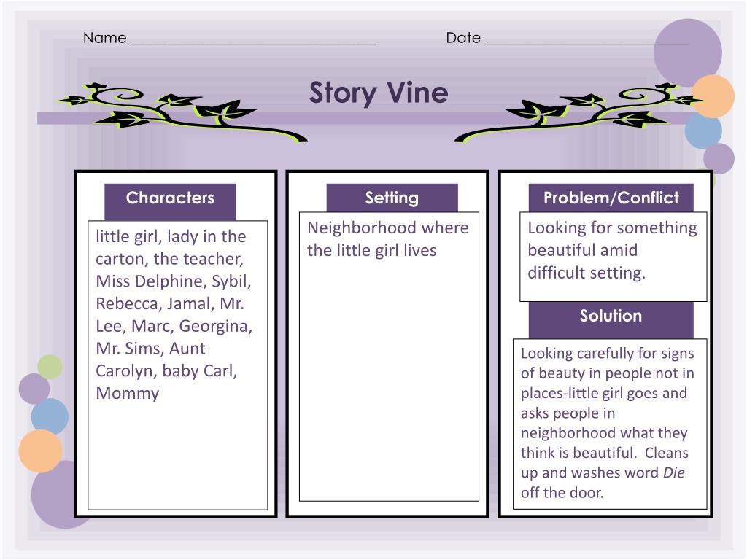747x560 pixels.
Task: Click the blue circle at top right
Action: pyautogui.click(x=703, y=130)
